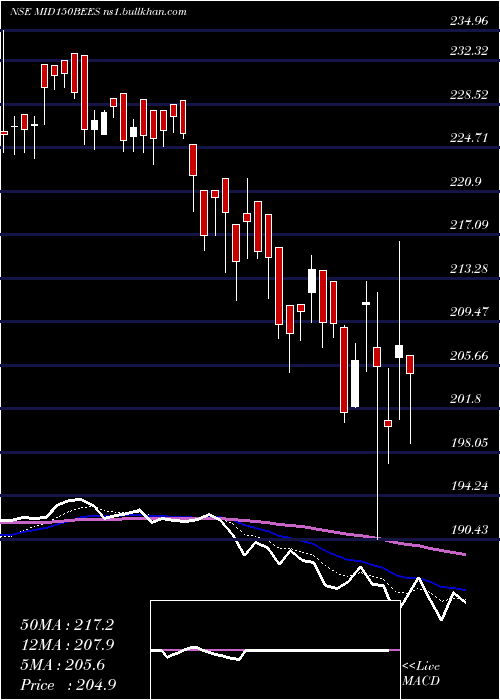
Task: Click inside the MACD indicator box
Action: 275,650
